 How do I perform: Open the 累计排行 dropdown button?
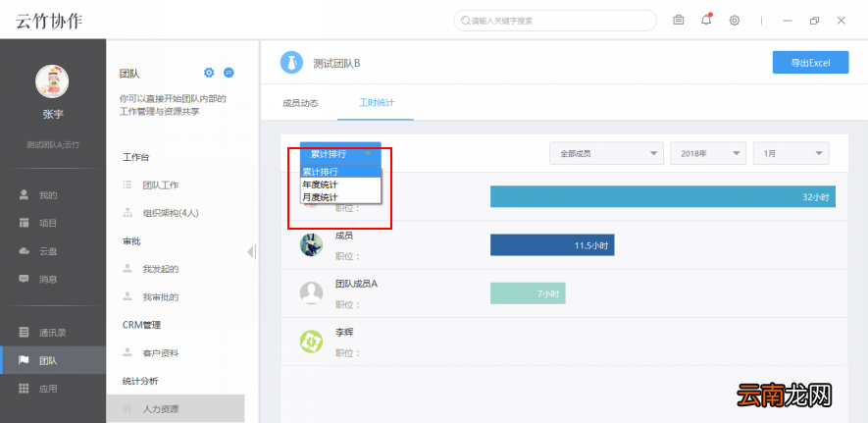point(340,153)
